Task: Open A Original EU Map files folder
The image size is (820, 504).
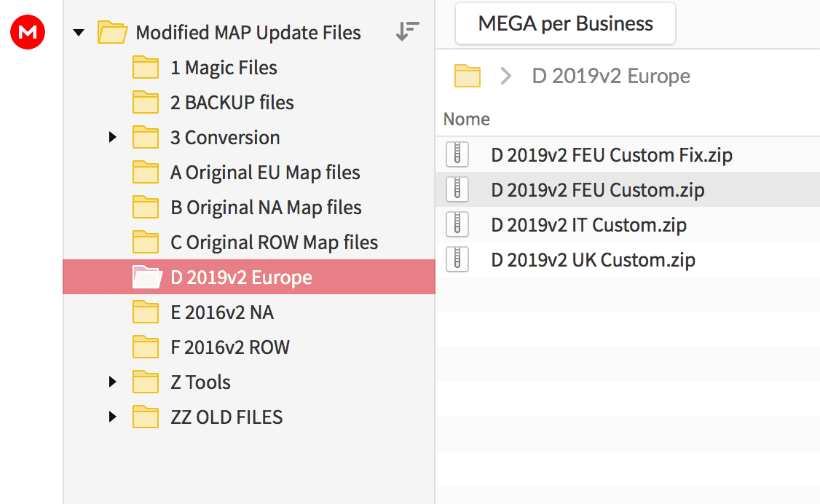Action: pos(265,173)
